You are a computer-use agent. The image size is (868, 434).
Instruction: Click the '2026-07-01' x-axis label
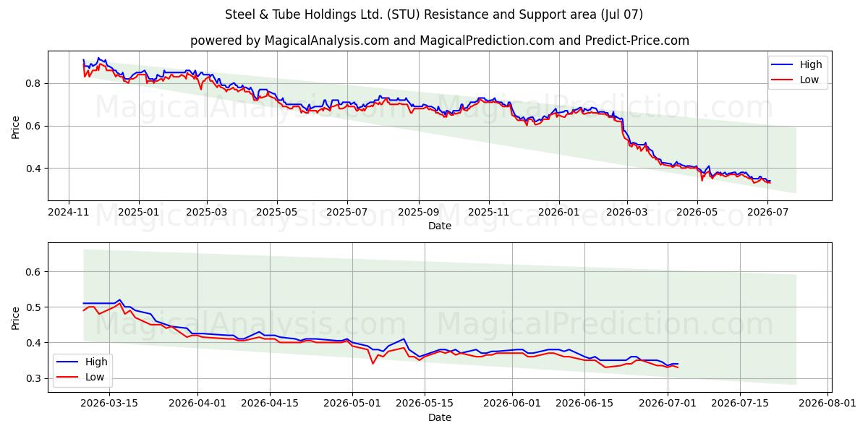click(x=668, y=404)
